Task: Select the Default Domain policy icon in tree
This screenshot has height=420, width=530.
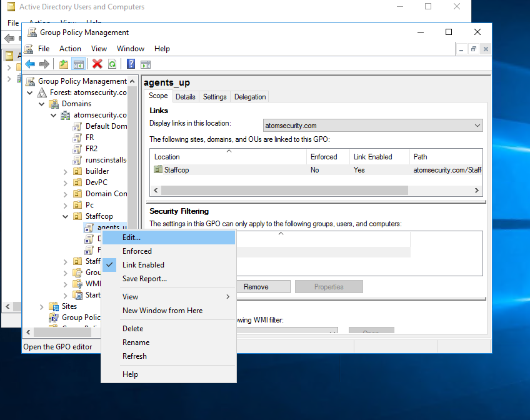Action: coord(77,126)
